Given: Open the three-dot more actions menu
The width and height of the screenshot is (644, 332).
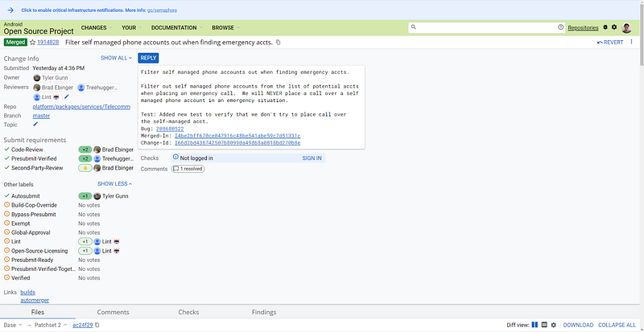Looking at the screenshot, I should [x=631, y=42].
